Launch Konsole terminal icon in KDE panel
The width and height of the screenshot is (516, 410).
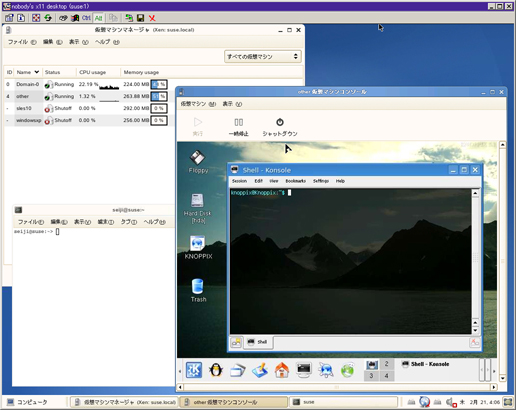[304, 370]
